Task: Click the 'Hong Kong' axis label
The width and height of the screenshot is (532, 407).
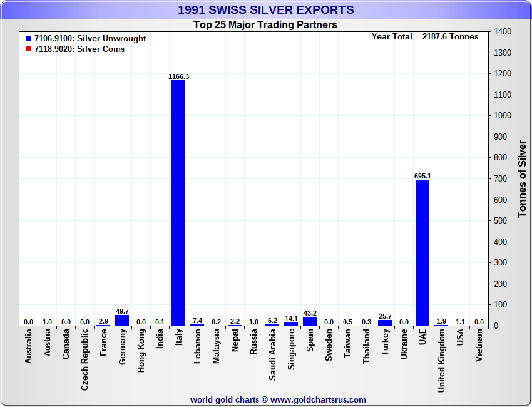Action: [x=141, y=351]
